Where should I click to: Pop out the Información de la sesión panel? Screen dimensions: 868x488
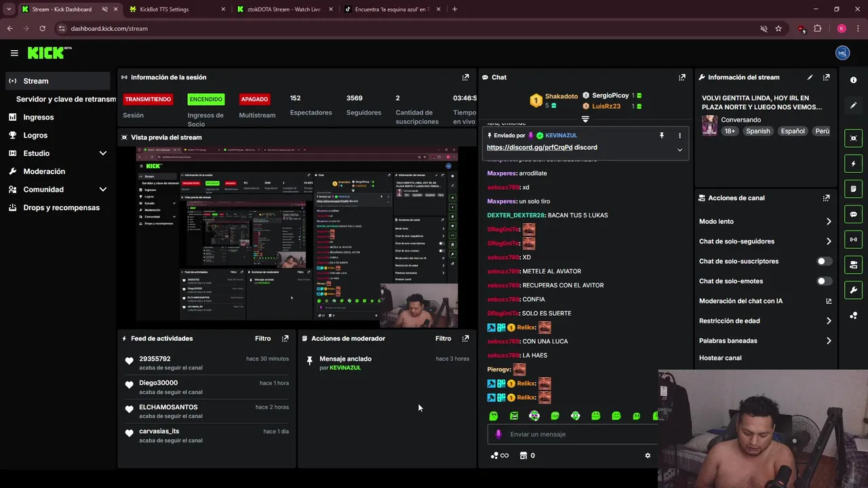[x=465, y=77]
